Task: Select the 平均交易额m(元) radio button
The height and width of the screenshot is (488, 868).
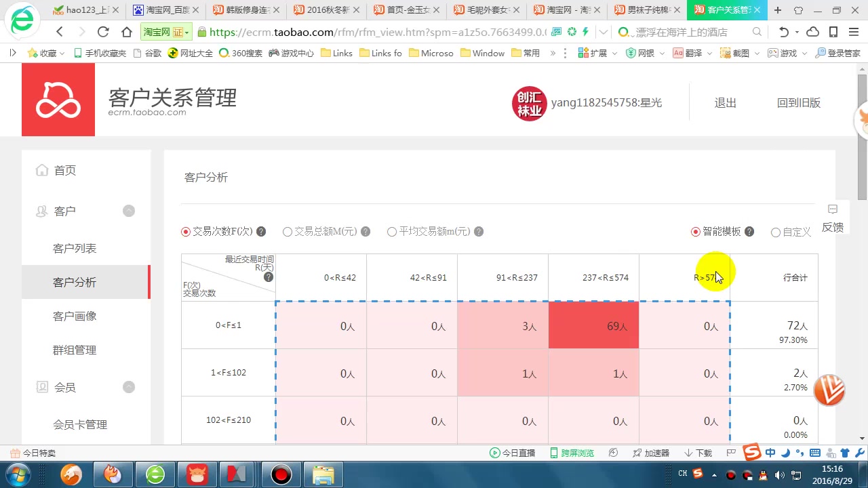Action: (392, 231)
